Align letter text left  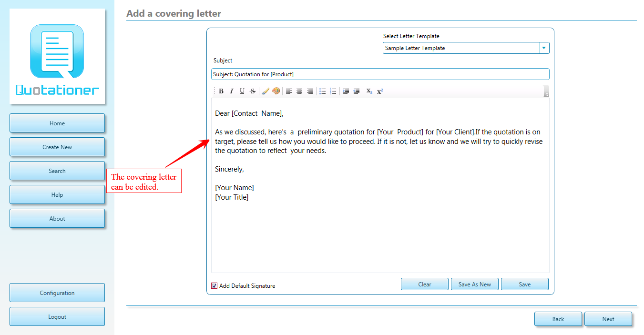pos(289,91)
